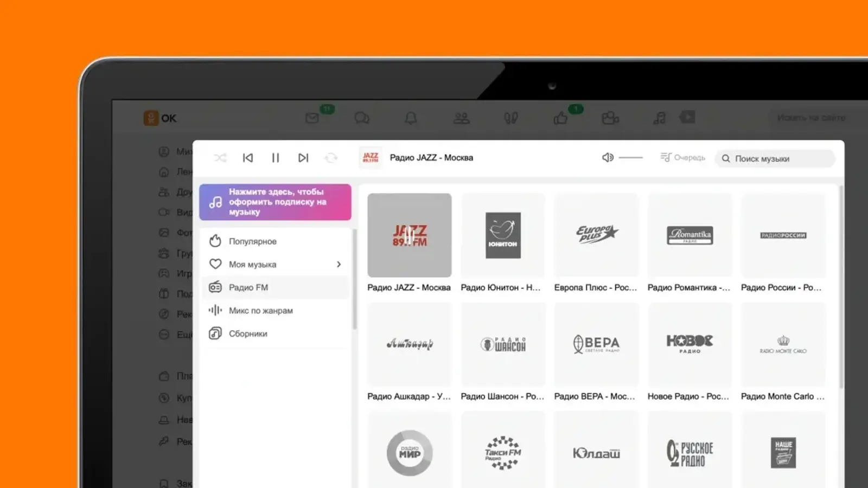Play Радио ВЕРА station tile
This screenshot has width=868, height=488.
pyautogui.click(x=596, y=344)
